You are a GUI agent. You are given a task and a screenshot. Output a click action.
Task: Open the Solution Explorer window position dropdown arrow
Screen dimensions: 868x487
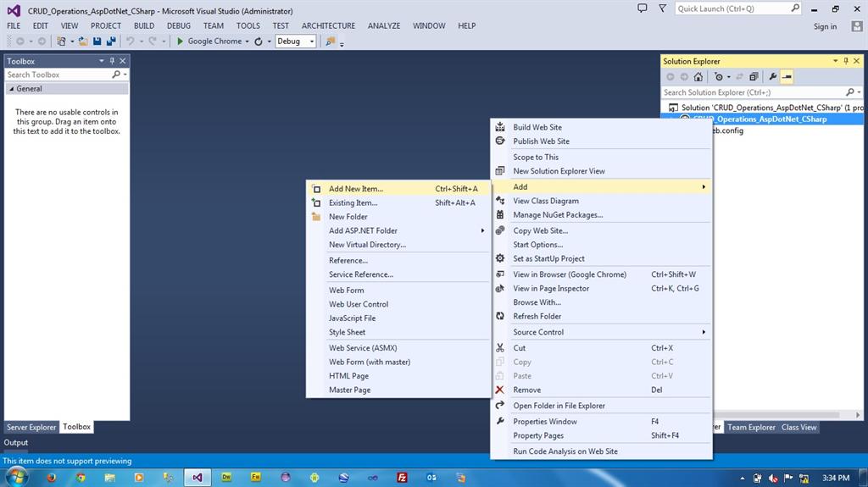pos(835,61)
